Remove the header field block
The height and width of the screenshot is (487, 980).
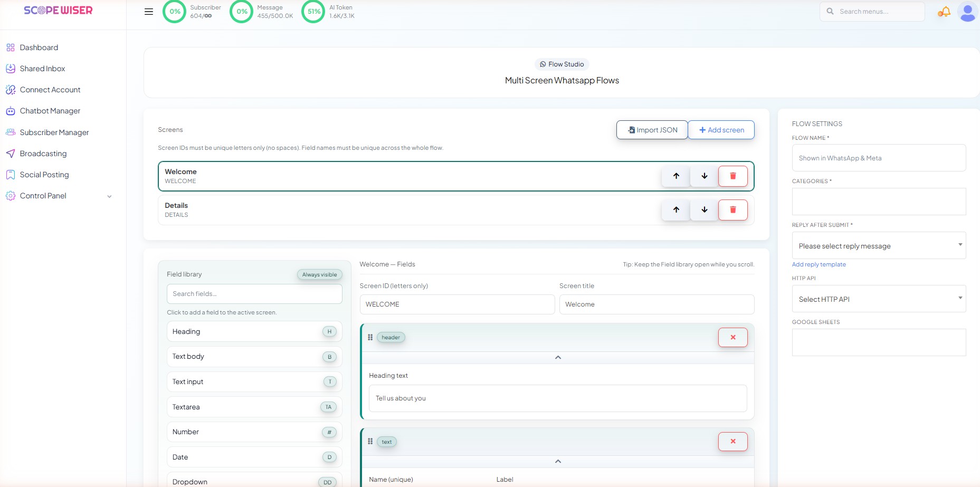tap(733, 338)
